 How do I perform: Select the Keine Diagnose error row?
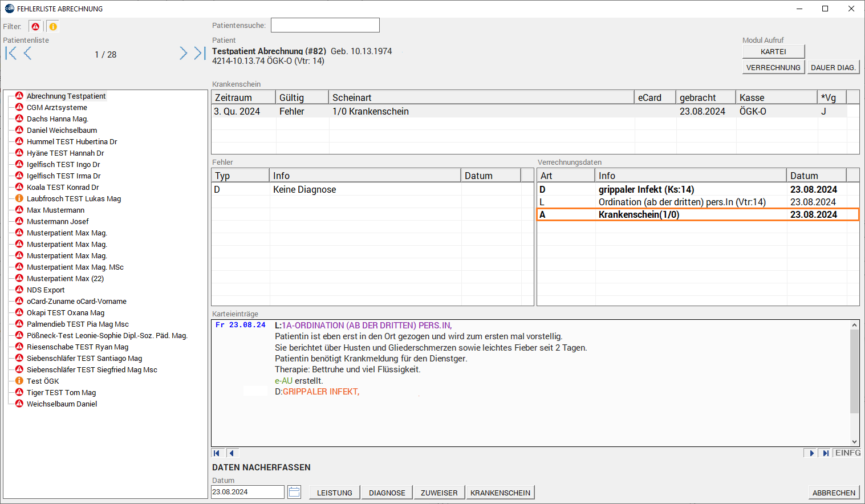304,190
